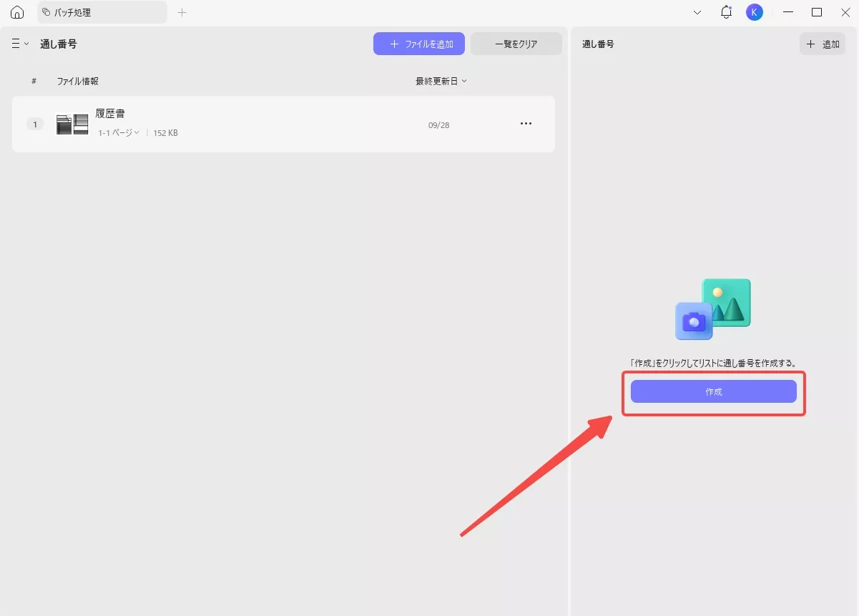The width and height of the screenshot is (859, 616).
Task: Select the 履歴書 file row
Action: [x=286, y=124]
